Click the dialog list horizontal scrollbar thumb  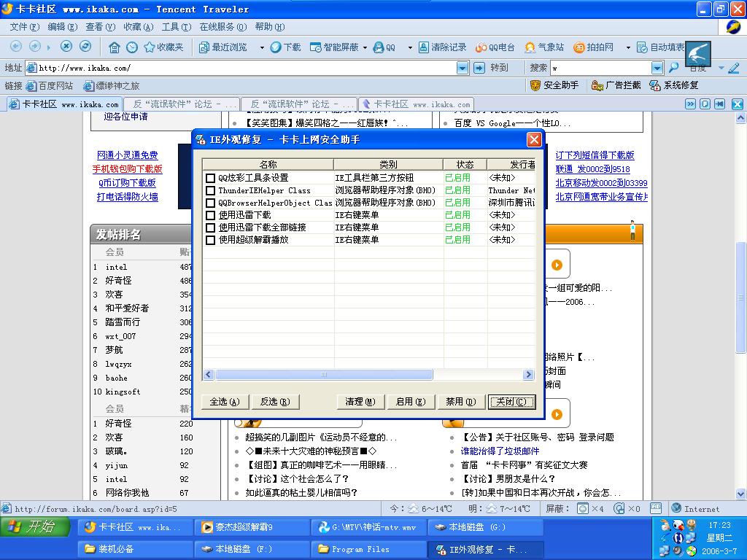pyautogui.click(x=324, y=375)
